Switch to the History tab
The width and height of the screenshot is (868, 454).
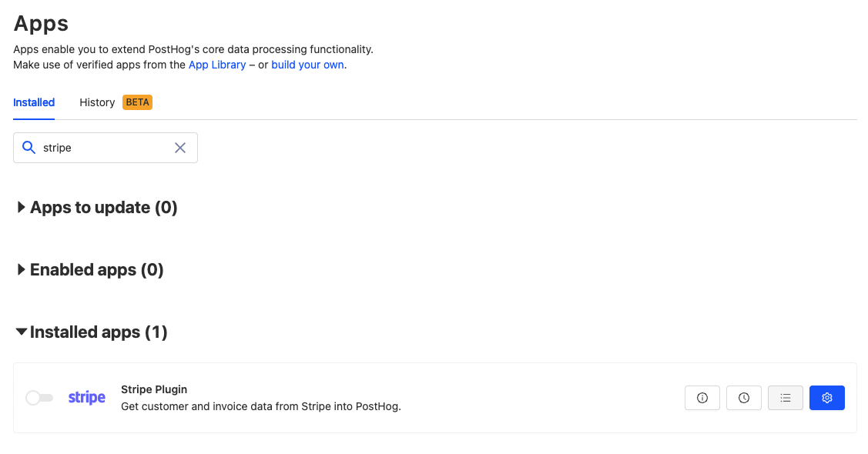point(96,102)
